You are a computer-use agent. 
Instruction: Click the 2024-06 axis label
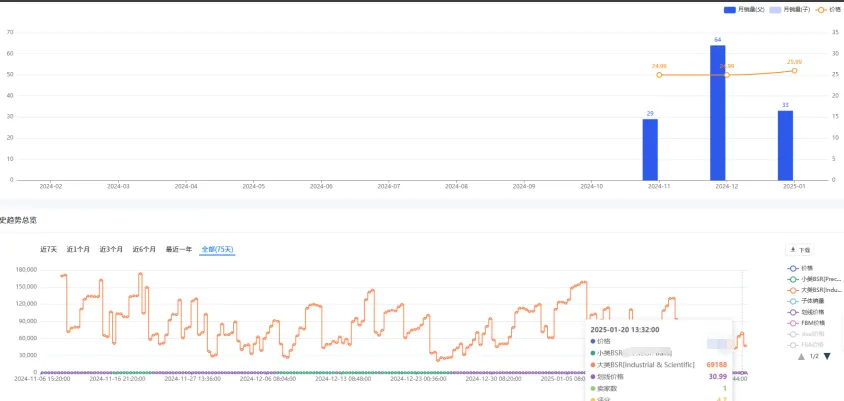coord(321,187)
